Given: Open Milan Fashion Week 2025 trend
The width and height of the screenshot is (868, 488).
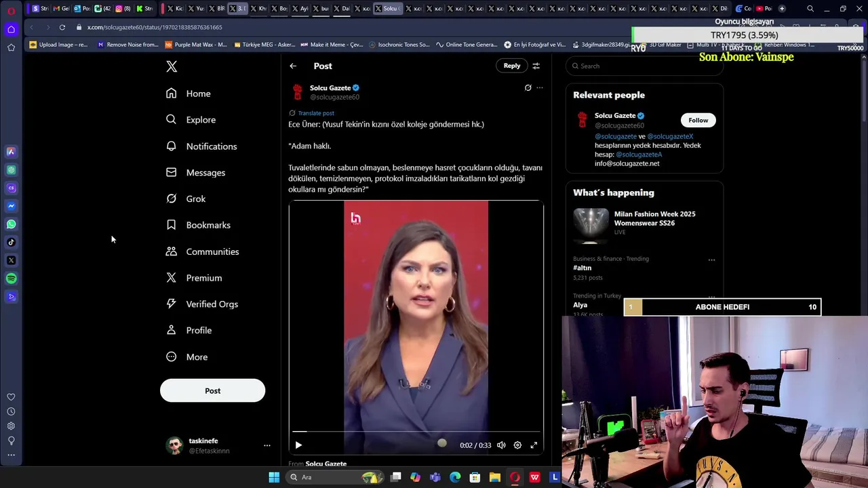Looking at the screenshot, I should pos(644,222).
